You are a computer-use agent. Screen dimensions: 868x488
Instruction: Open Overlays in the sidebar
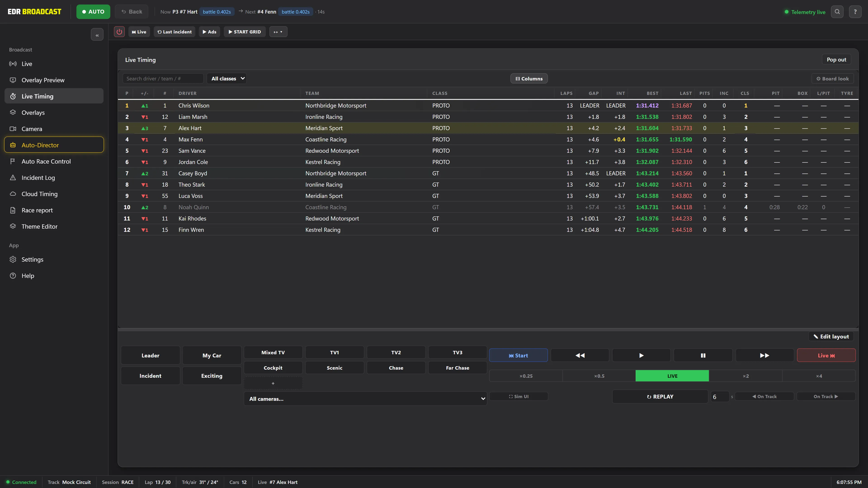coord(54,113)
